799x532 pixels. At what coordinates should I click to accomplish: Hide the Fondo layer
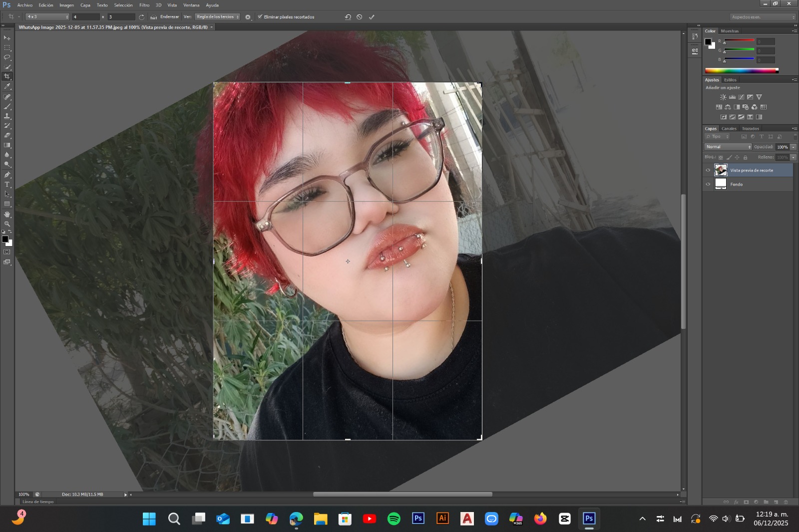(x=708, y=184)
